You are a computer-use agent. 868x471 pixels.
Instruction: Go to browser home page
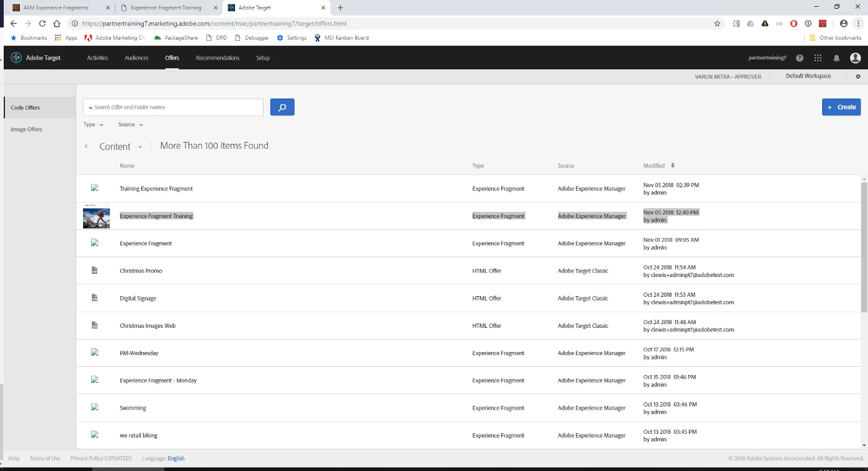(56, 24)
